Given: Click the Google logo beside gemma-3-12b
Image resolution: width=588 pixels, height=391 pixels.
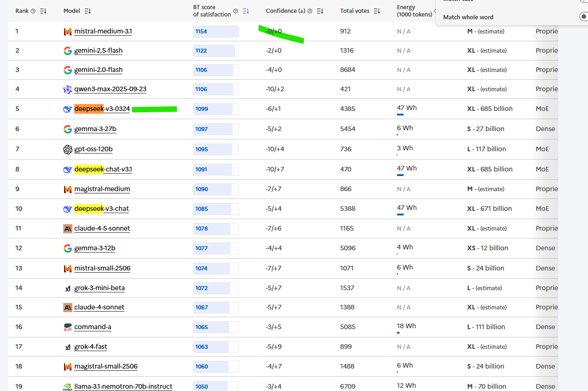Looking at the screenshot, I should (x=68, y=248).
